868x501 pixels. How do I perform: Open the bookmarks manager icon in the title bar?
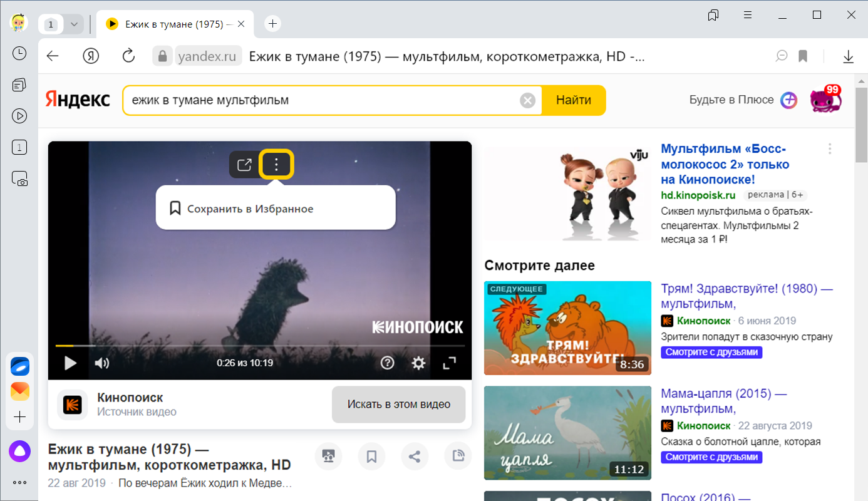tap(713, 15)
